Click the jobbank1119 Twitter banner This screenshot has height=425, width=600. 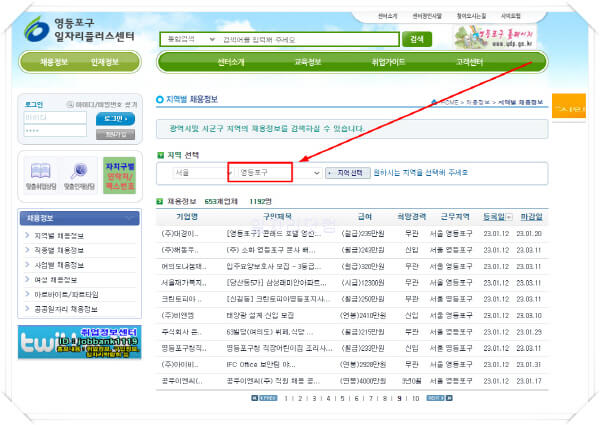pyautogui.click(x=80, y=342)
